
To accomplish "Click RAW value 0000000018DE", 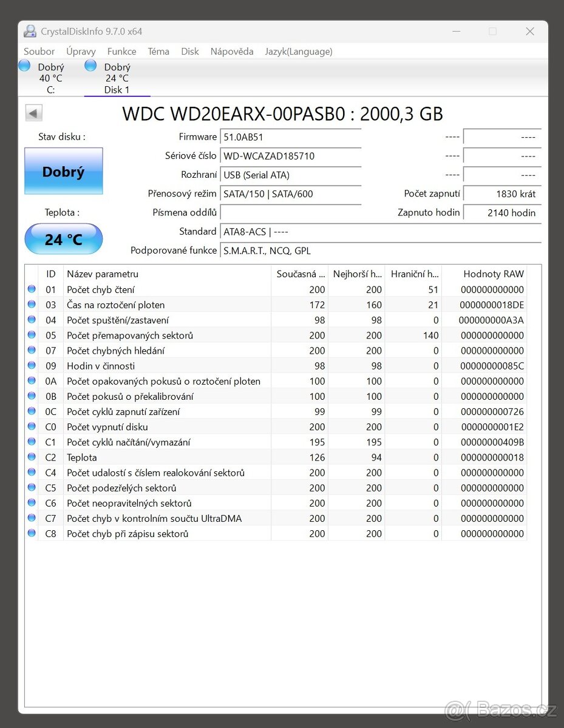I will tap(492, 305).
